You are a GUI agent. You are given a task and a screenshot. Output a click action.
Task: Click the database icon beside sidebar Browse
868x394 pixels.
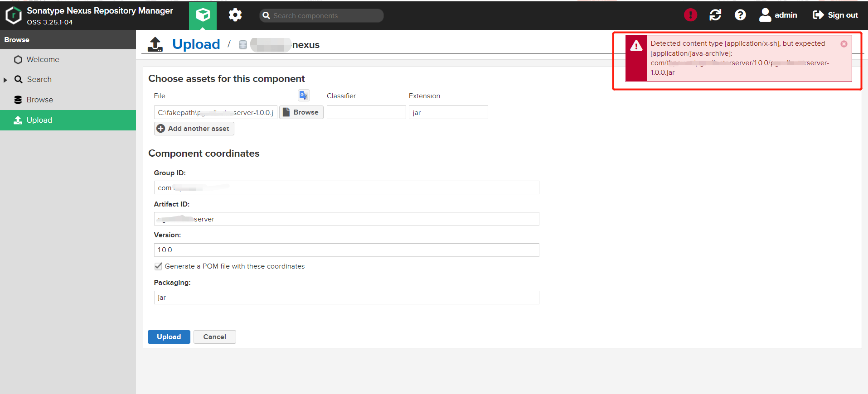[x=18, y=100]
